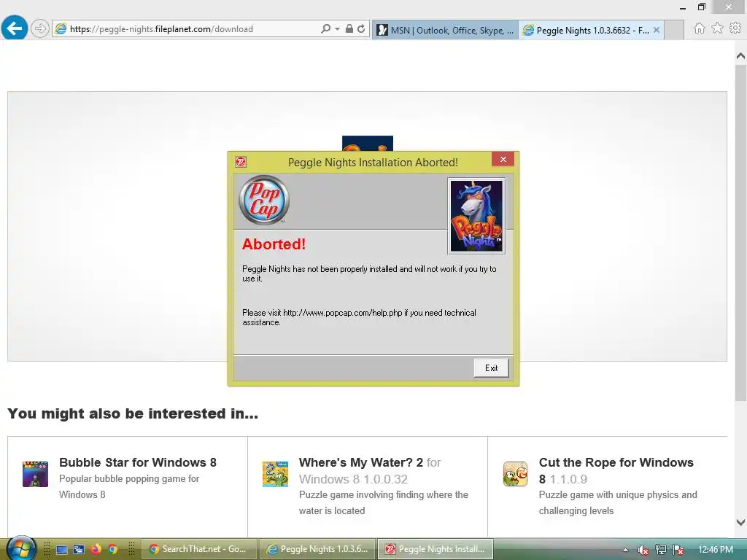
Task: Click the network tray icon
Action: point(661,550)
